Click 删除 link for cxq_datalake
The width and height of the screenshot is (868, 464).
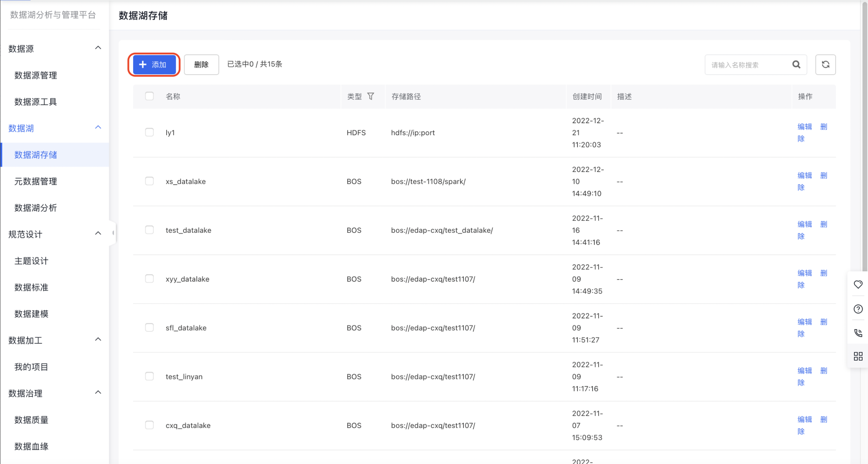pyautogui.click(x=824, y=419)
